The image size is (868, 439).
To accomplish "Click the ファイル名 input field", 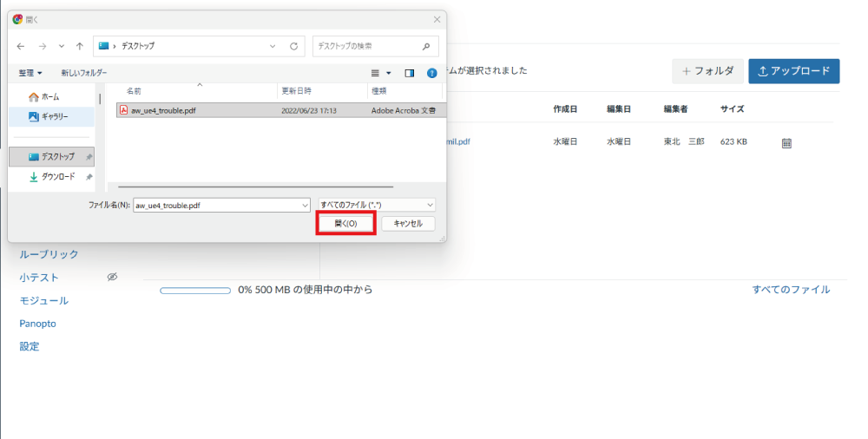I will pyautogui.click(x=221, y=206).
